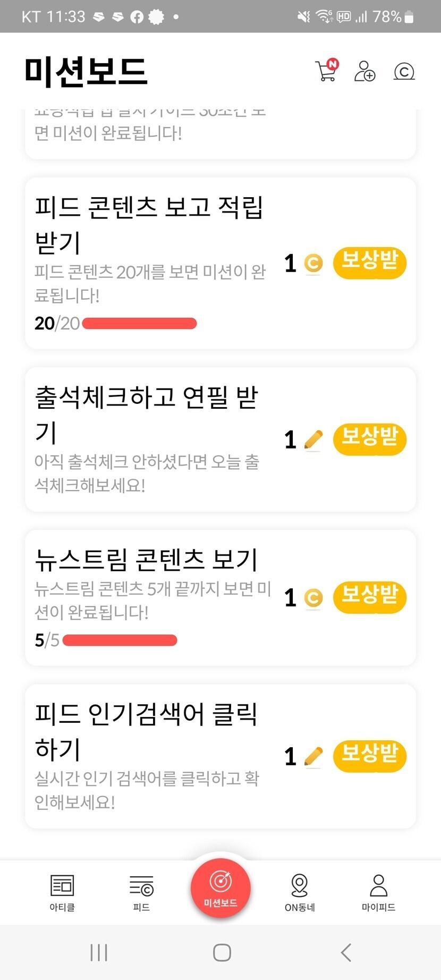Tap the add friend icon
The image size is (441, 980).
(364, 71)
